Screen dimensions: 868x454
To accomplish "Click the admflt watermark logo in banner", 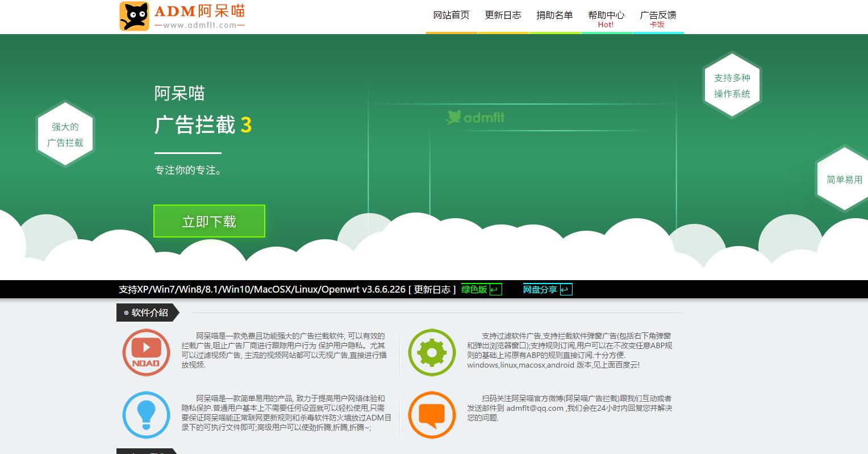I will [475, 118].
